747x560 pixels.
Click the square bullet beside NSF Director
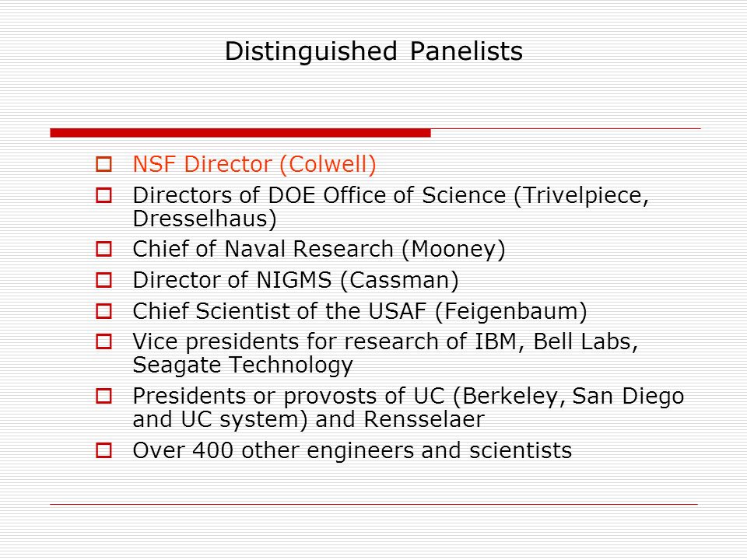point(103,164)
